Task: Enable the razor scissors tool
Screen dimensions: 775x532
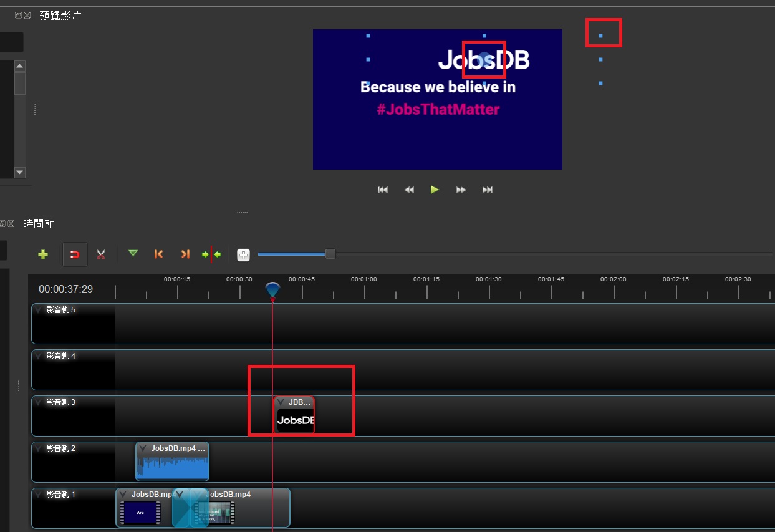Action: (101, 254)
